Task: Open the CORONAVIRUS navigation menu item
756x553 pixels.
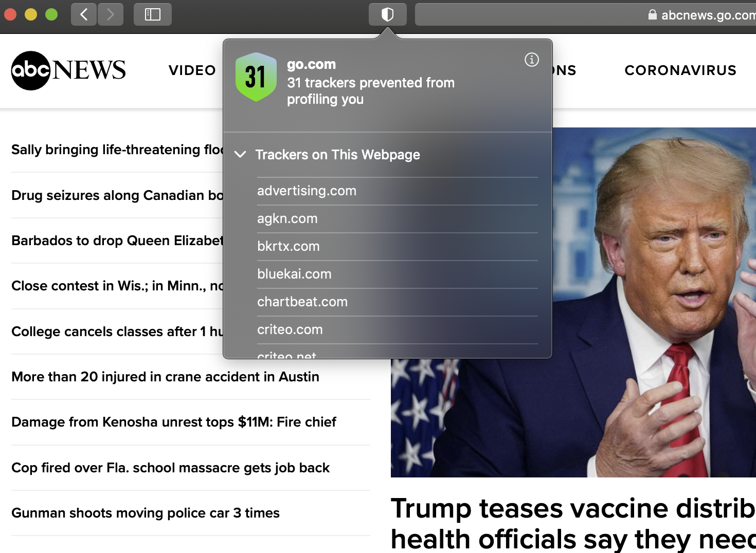Action: 680,70
